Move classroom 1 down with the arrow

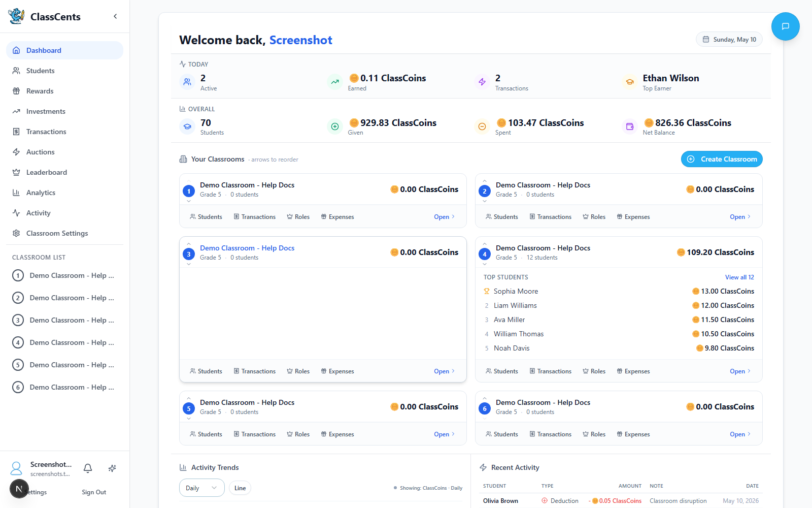tap(189, 201)
